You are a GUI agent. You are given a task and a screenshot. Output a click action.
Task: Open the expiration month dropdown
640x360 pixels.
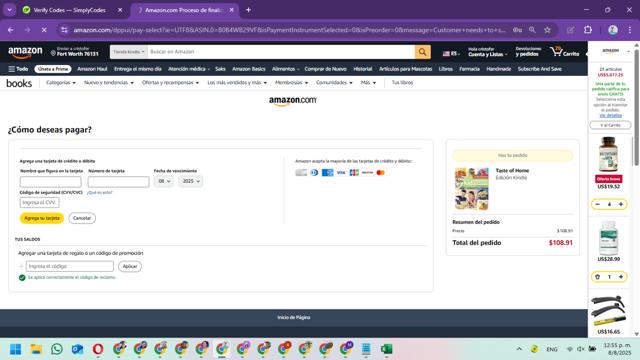click(164, 181)
